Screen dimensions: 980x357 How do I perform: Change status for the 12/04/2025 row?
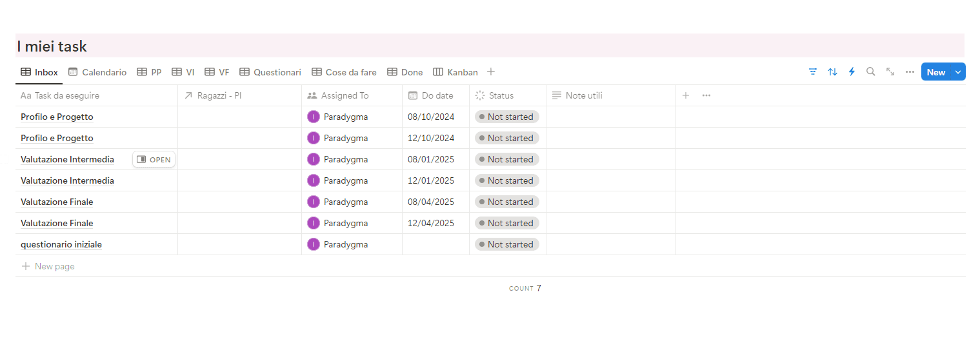[506, 223]
